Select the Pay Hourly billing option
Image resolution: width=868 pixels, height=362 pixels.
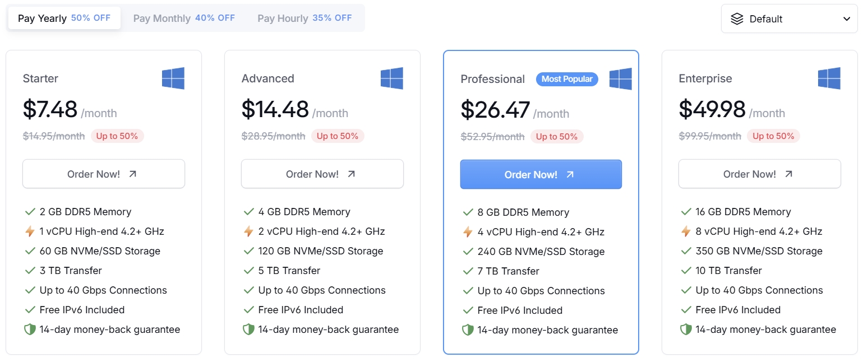pos(304,18)
